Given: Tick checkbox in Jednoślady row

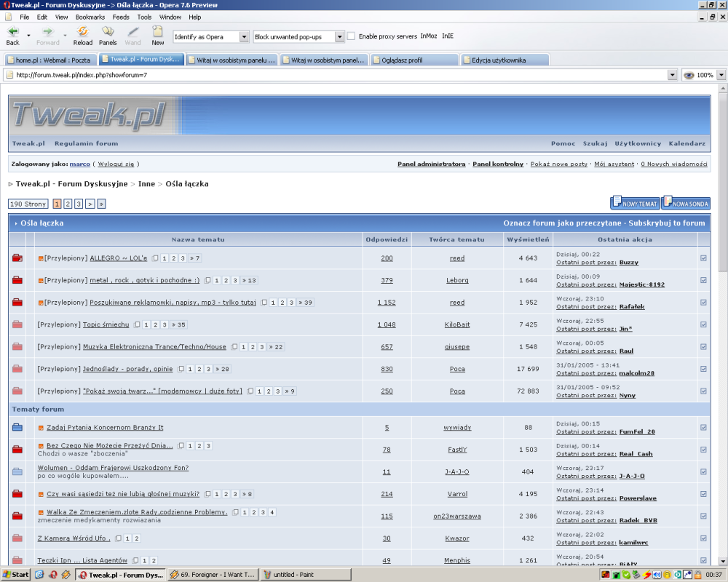Looking at the screenshot, I should 703,369.
